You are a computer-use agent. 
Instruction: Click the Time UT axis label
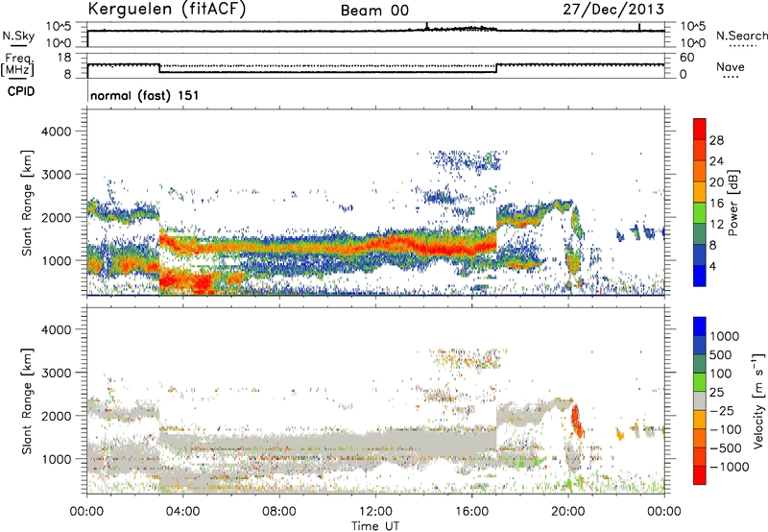click(375, 526)
